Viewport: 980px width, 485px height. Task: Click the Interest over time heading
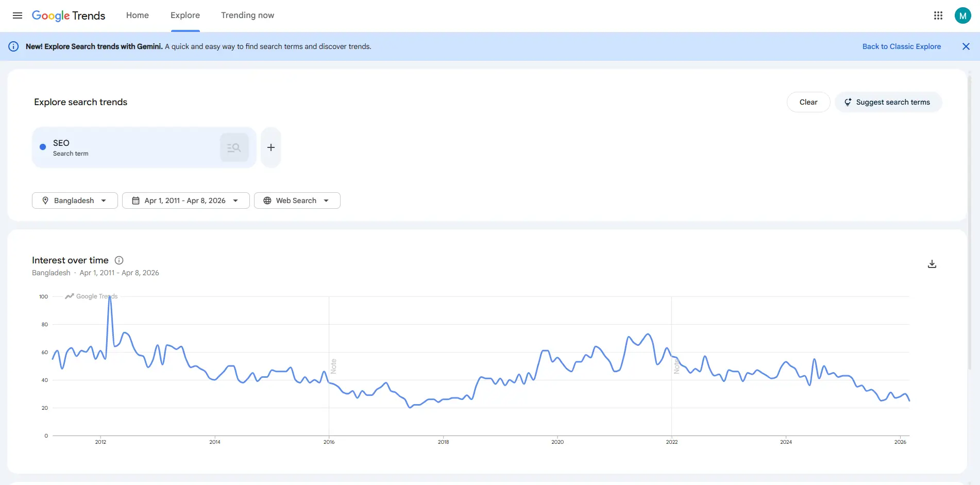click(70, 260)
